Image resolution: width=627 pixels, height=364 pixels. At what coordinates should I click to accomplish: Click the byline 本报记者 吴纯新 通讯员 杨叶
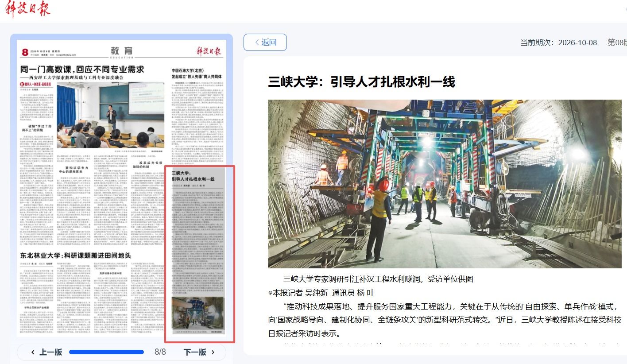pyautogui.click(x=321, y=293)
